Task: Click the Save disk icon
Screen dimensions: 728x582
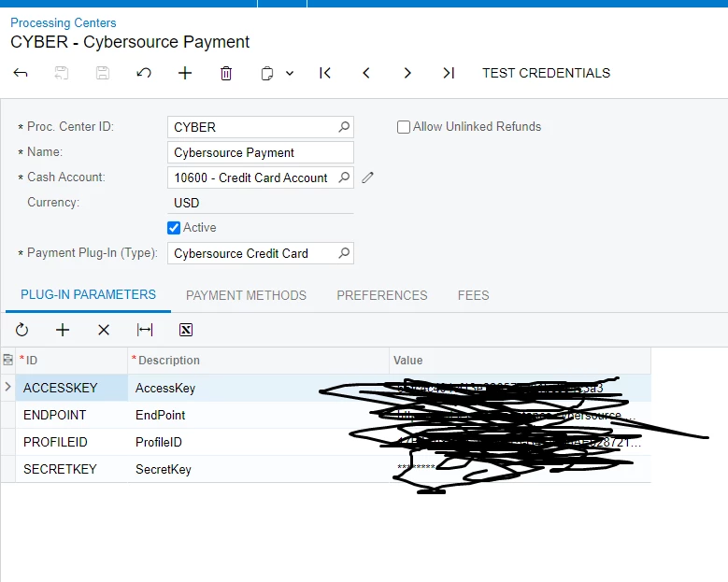Action: [x=103, y=73]
